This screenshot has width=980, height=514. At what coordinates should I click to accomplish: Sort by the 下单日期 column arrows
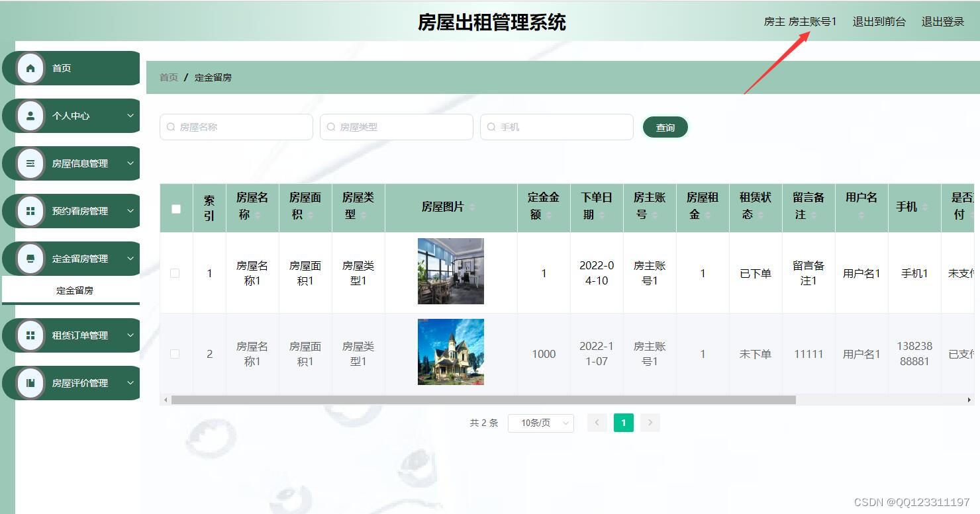click(602, 215)
